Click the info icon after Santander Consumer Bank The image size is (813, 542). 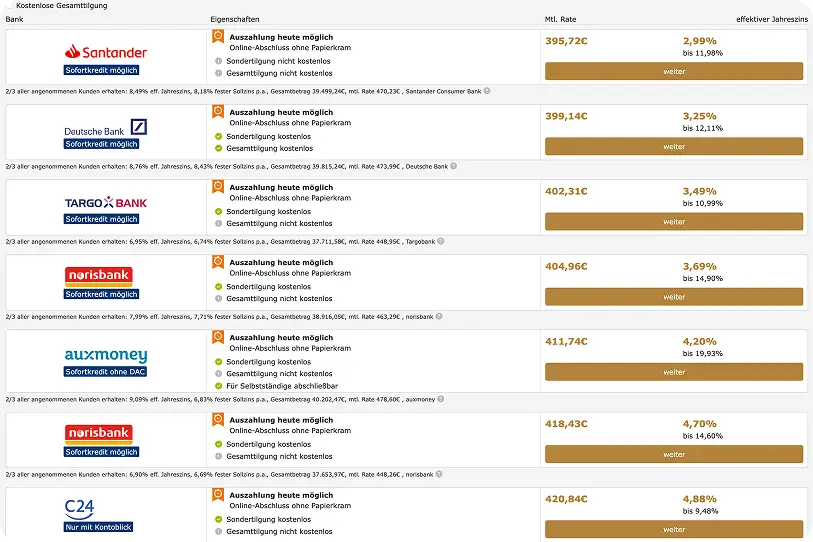(x=487, y=91)
